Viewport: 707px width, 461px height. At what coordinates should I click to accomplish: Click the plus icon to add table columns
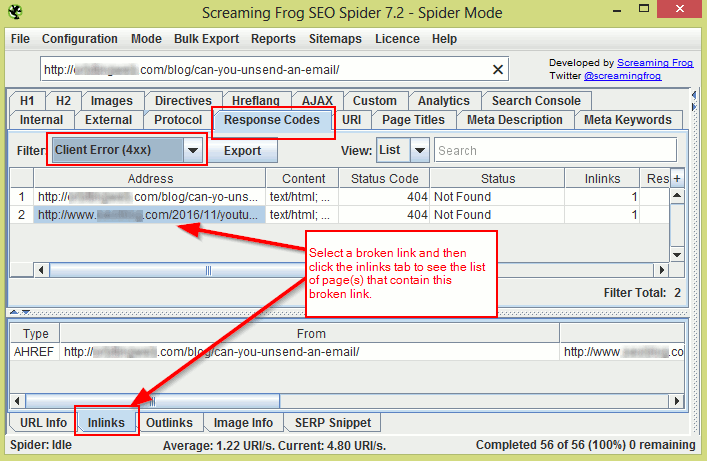(x=677, y=179)
